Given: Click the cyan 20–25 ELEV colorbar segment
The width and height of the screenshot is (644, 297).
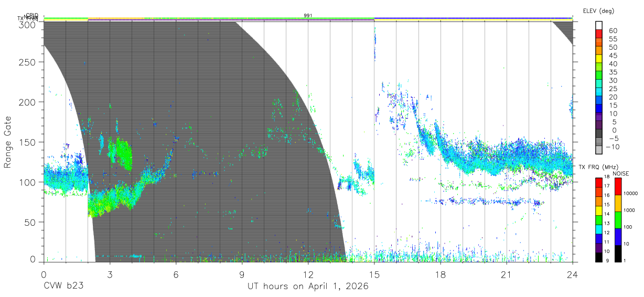Looking at the screenshot, I should tap(599, 93).
